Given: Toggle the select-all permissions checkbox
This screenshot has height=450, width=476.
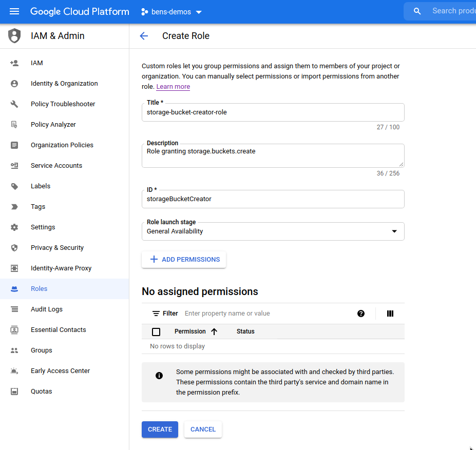Looking at the screenshot, I should pos(156,331).
